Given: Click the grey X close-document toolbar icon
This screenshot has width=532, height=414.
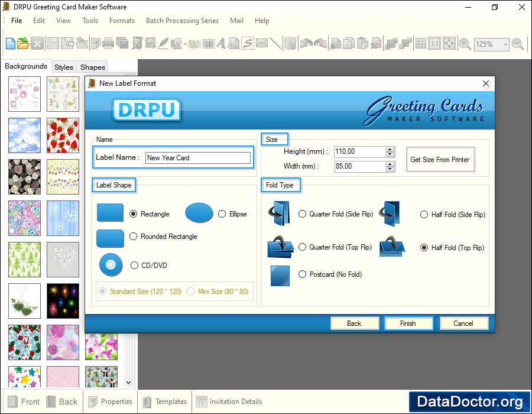Looking at the screenshot, I should 37,44.
